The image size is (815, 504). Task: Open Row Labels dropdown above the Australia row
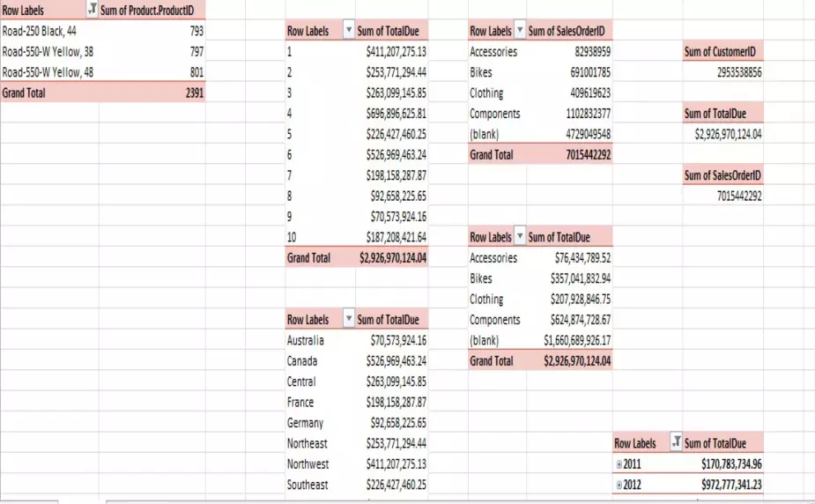coord(349,320)
